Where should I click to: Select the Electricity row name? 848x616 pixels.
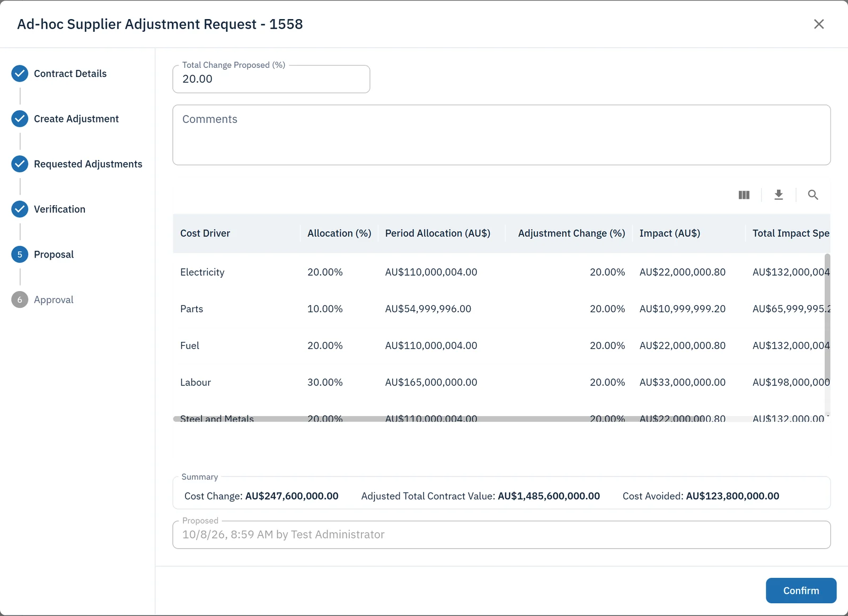pos(202,272)
